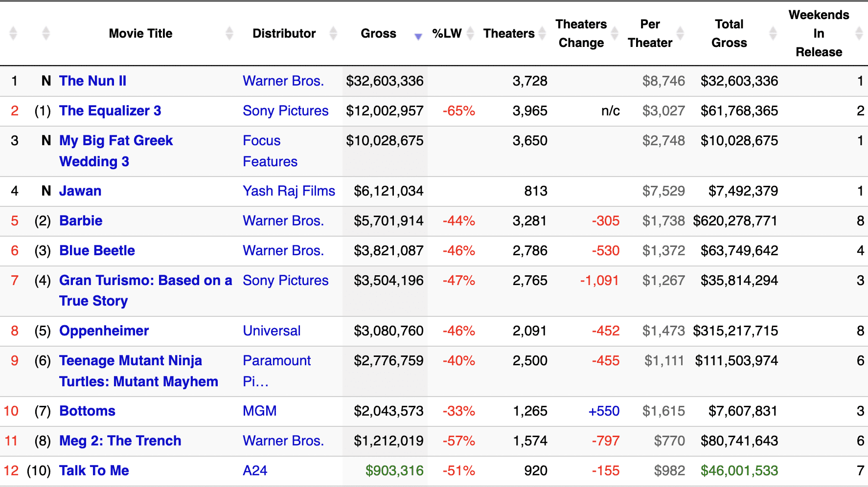
Task: Open Warner Bros. distributor for The Nun II
Action: 283,81
